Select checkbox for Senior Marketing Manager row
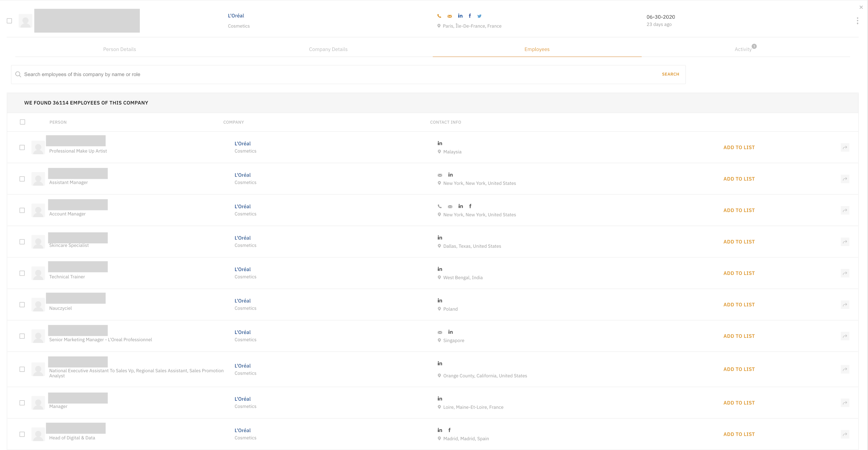Image resolution: width=868 pixels, height=450 pixels. [22, 336]
